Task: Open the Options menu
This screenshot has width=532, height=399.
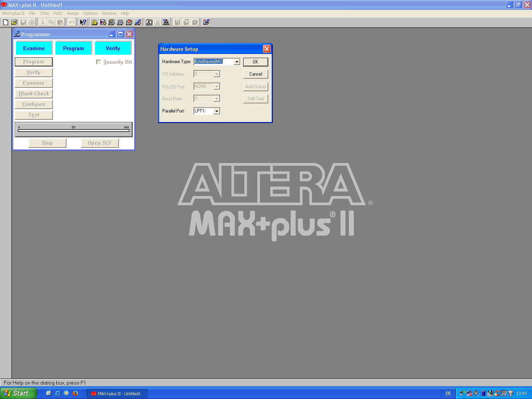Action: (x=90, y=13)
